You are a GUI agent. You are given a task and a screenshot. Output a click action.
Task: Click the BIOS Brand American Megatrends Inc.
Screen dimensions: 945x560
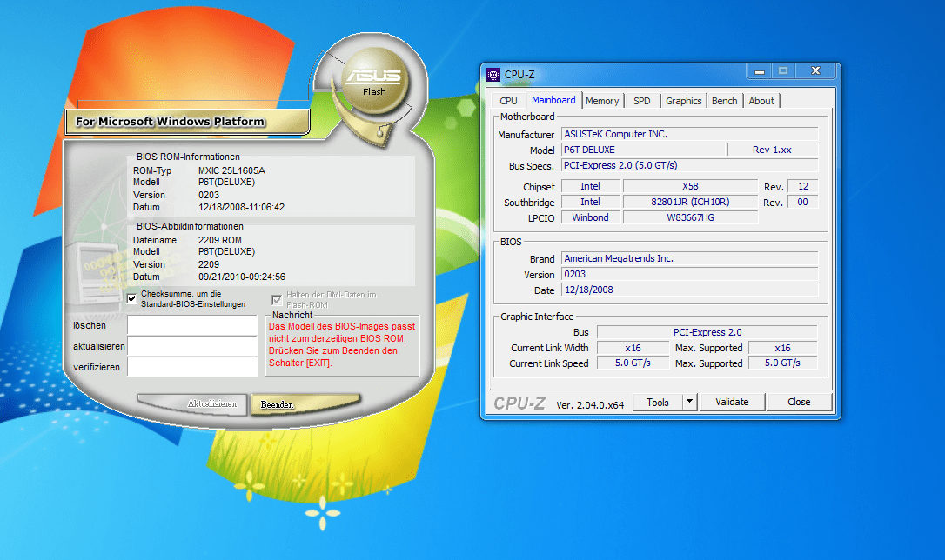click(689, 259)
